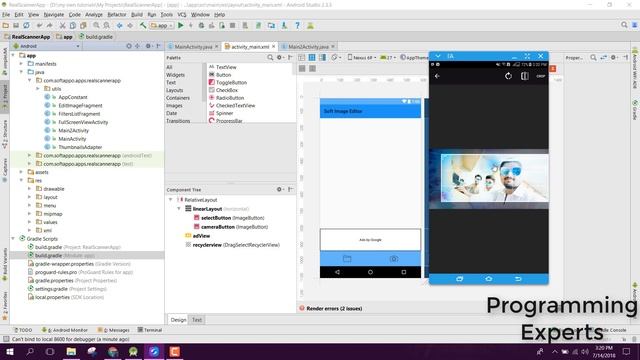This screenshot has height=360, width=640.
Task: Expand the drawable folder
Action: pyautogui.click(x=29, y=189)
